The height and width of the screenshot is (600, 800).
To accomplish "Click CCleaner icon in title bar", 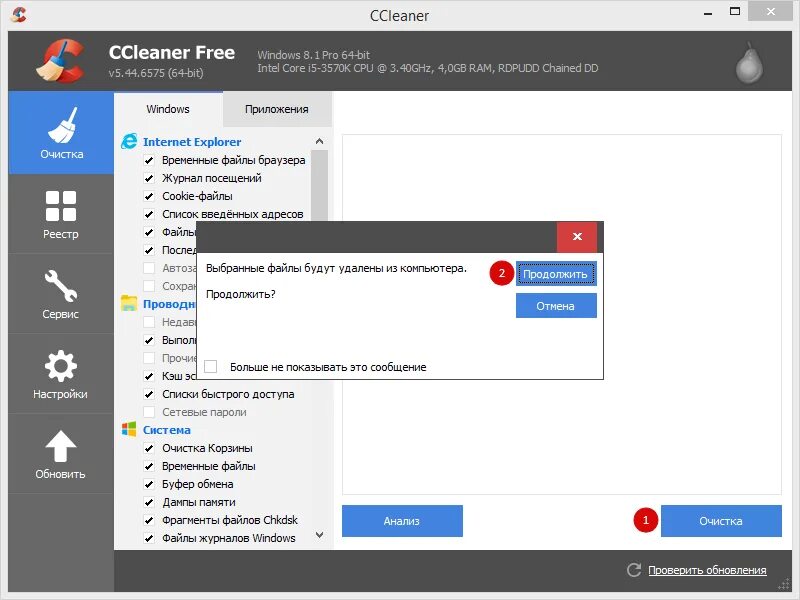I will click(x=18, y=14).
